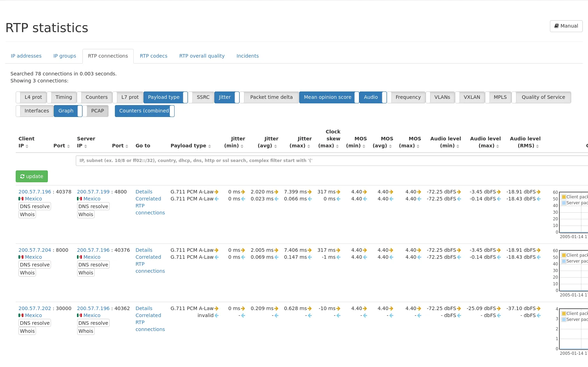Click blue arrow next to 0.023 ms
This screenshot has width=588, height=367.
click(x=277, y=199)
